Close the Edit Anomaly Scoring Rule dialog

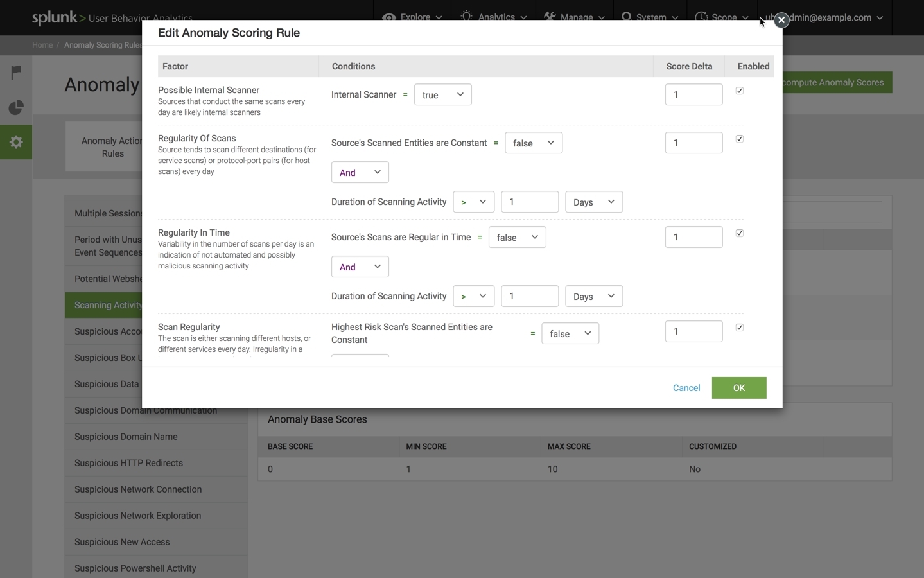pyautogui.click(x=781, y=21)
